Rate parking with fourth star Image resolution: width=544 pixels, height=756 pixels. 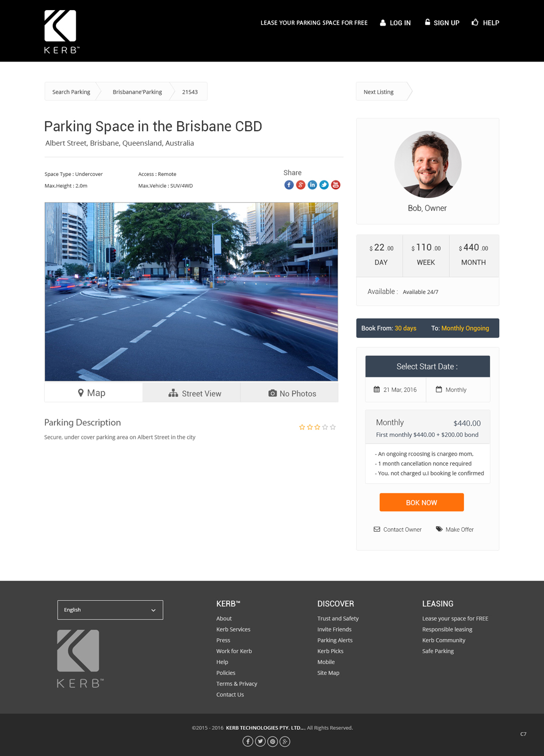coord(325,427)
